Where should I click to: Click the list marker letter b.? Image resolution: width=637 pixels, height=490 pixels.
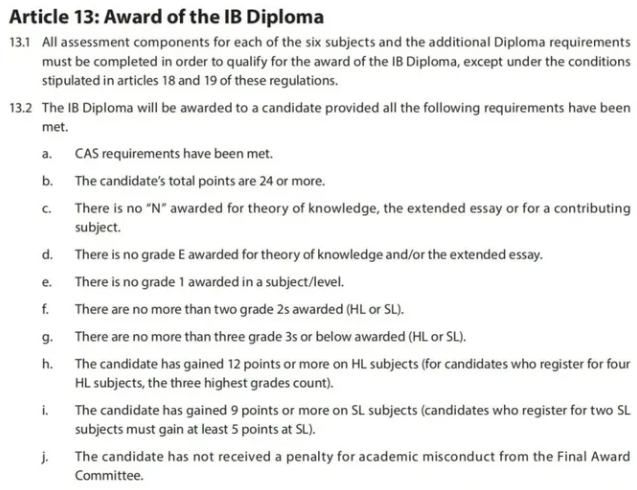(x=47, y=181)
